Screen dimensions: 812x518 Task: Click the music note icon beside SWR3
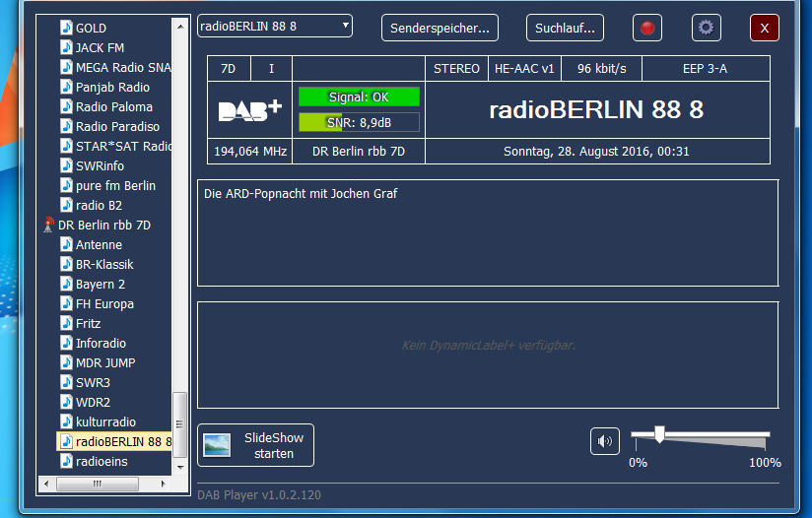pos(66,382)
